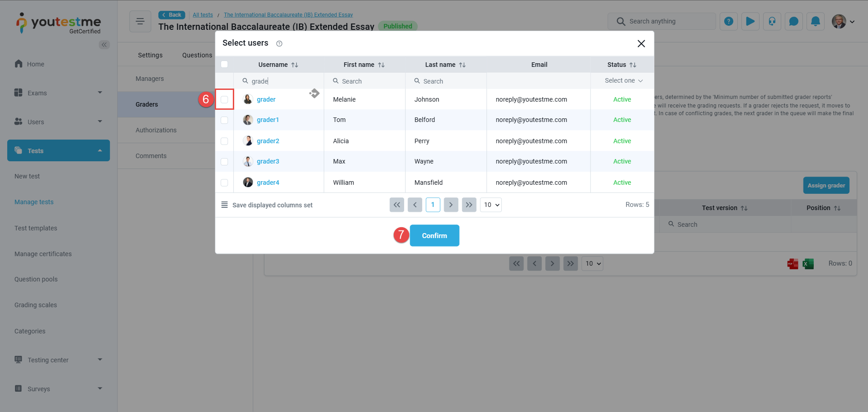Export graders table to PDF icon
The height and width of the screenshot is (412, 868).
coord(793,264)
